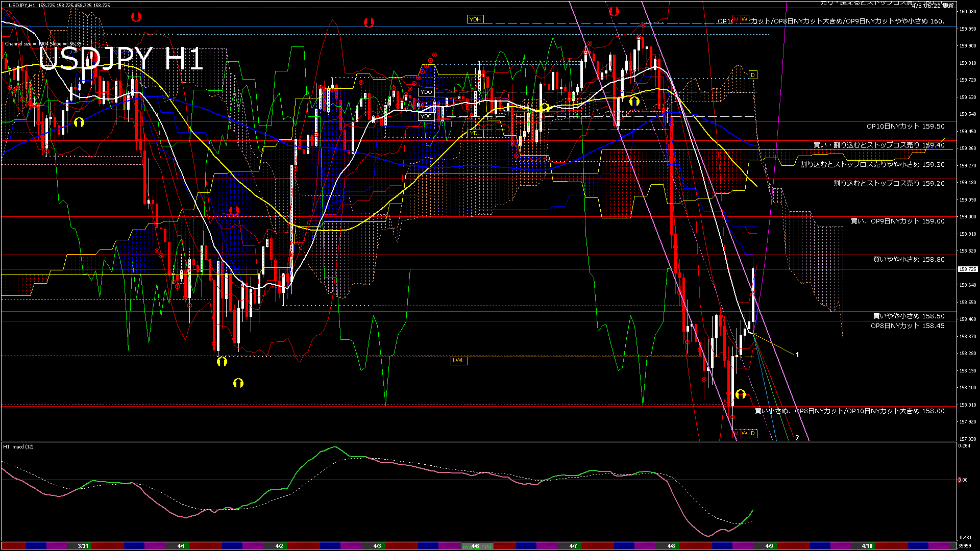Click the '買い、OP9日NYカット 159.00' label
Screen dimensions: 980x551
(897, 221)
